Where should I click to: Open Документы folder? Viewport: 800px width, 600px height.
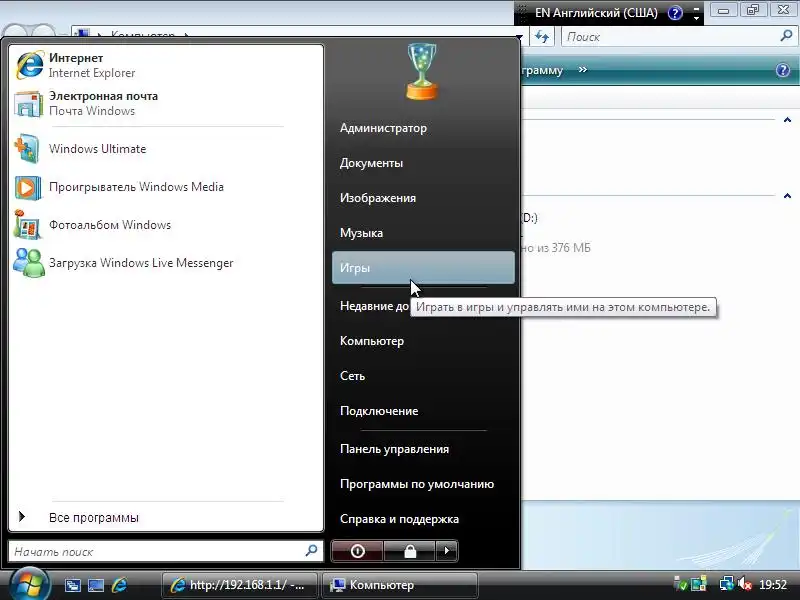pyautogui.click(x=423, y=163)
